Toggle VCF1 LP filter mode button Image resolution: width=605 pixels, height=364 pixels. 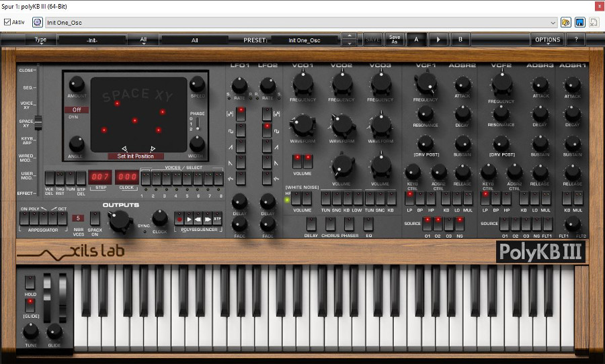pos(409,198)
